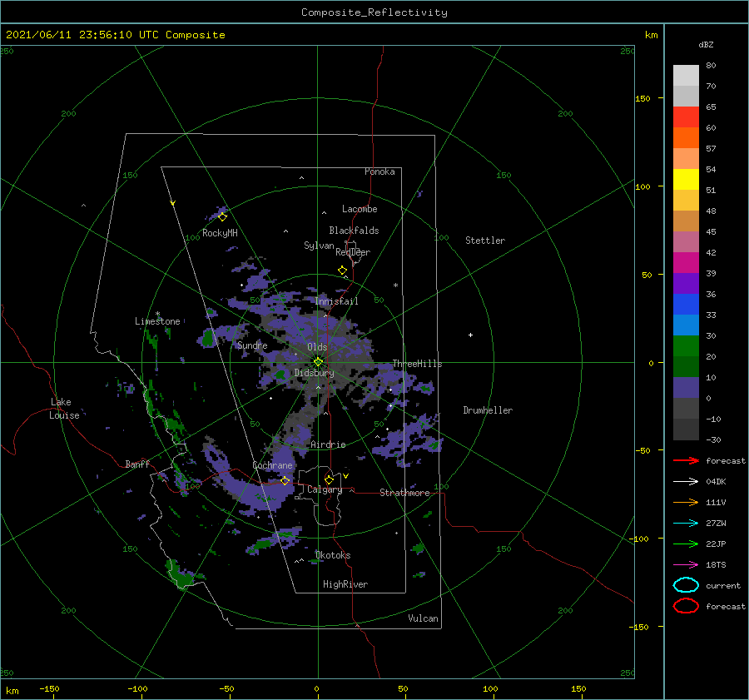Select the orange 111V arrow icon
Screen dimensions: 749x700
point(686,502)
